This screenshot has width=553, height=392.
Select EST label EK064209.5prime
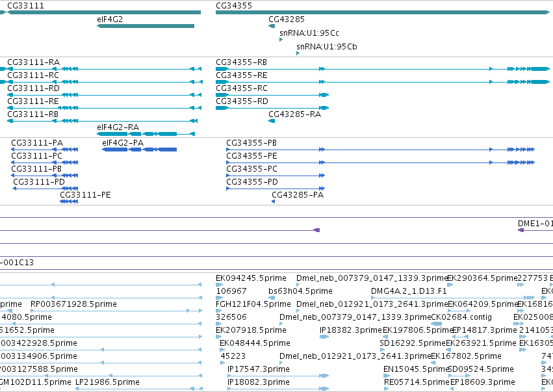[483, 304]
